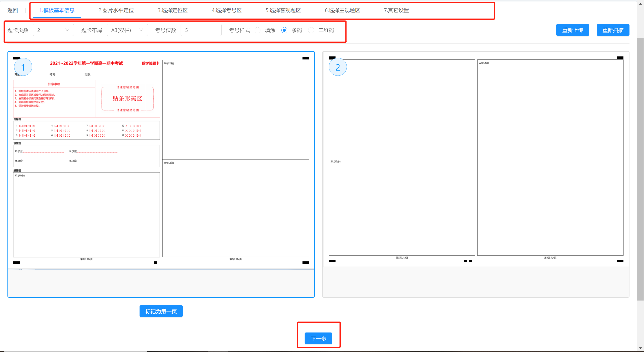Image resolution: width=644 pixels, height=352 pixels.
Task: Open the 题卡页数 dropdown
Action: 53,30
